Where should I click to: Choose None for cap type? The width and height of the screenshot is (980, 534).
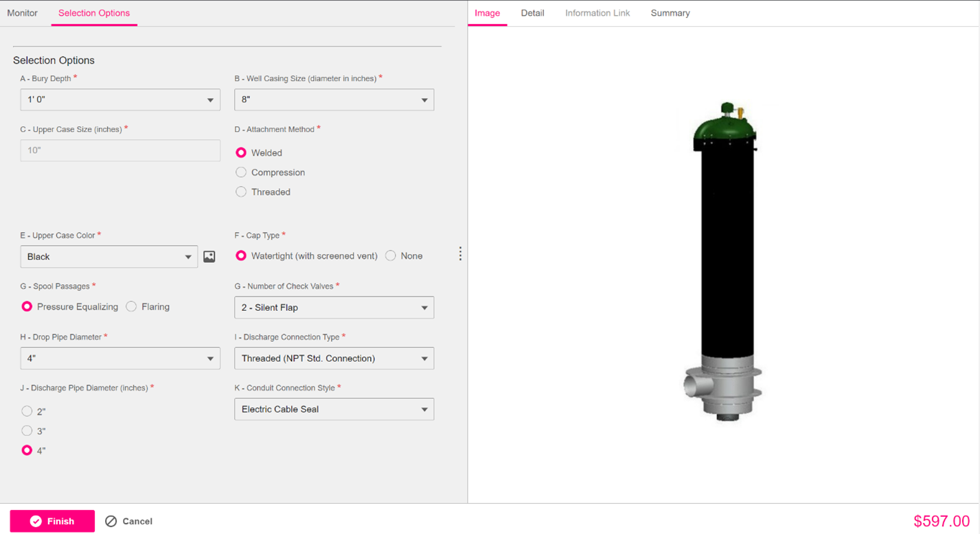[x=391, y=255]
